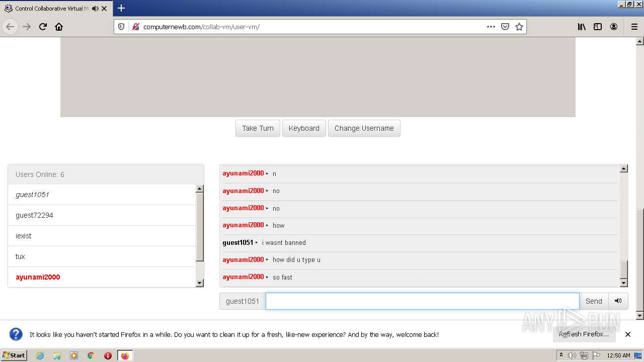
Task: Click Refresh Firefox button
Action: click(x=584, y=334)
